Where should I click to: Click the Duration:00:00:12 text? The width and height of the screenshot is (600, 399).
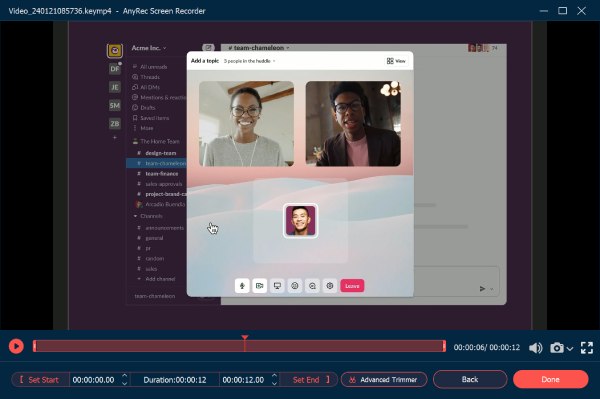click(x=175, y=380)
